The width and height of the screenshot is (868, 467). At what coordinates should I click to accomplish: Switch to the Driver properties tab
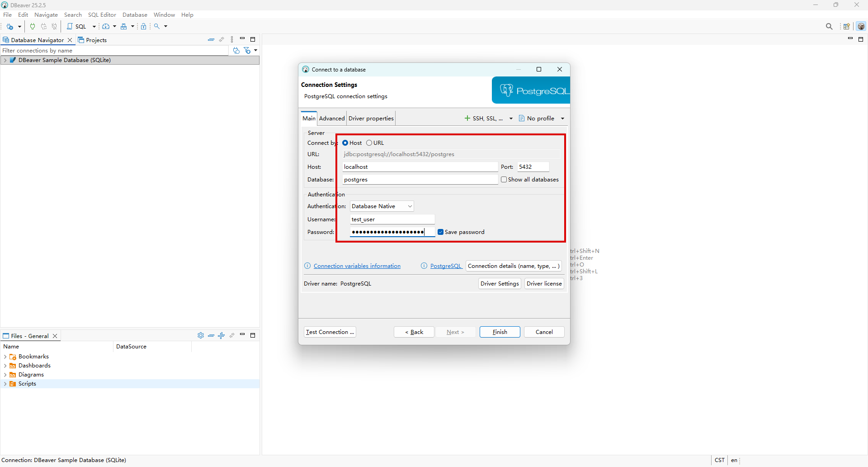(371, 118)
